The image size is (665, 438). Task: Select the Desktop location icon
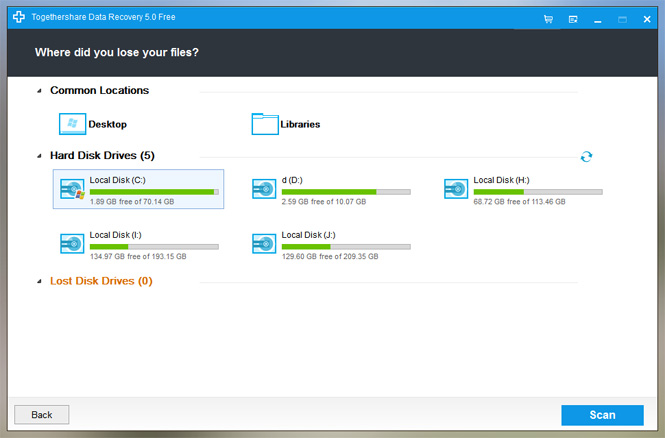pyautogui.click(x=72, y=124)
